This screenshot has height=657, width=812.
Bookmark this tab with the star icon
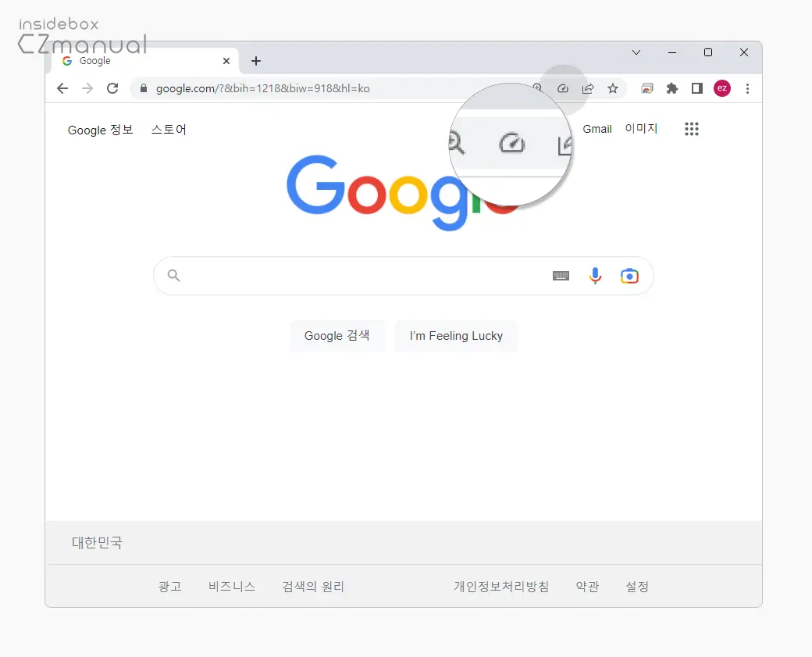pos(613,88)
